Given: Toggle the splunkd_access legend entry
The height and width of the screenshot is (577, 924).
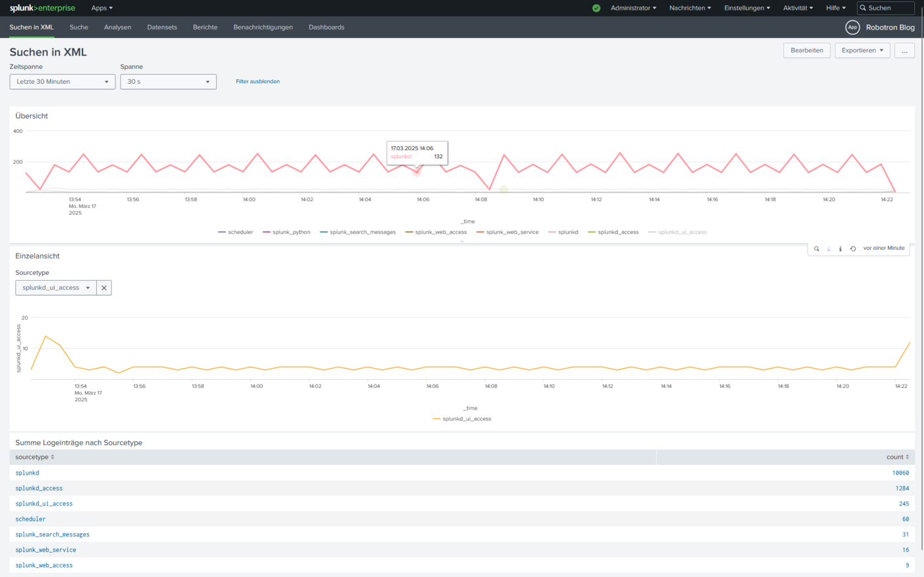Looking at the screenshot, I should tap(613, 232).
